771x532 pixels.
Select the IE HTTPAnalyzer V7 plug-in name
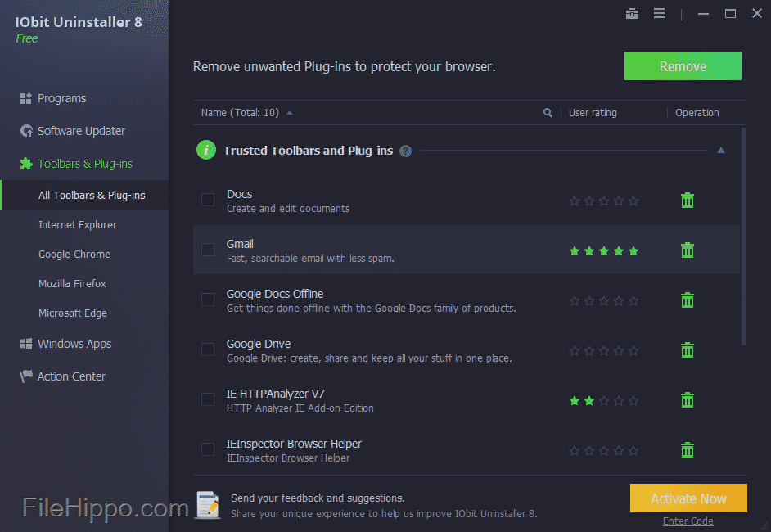click(x=275, y=394)
